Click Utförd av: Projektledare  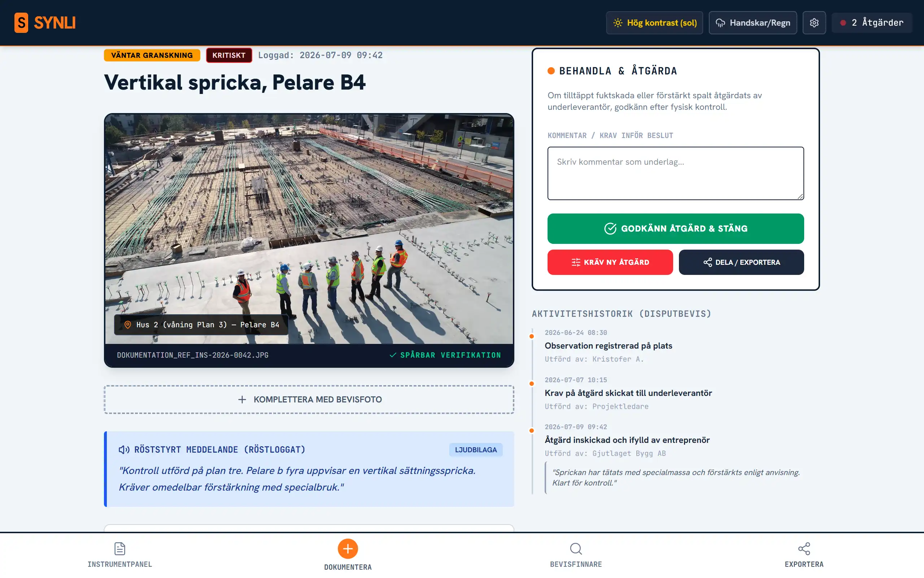[596, 406]
